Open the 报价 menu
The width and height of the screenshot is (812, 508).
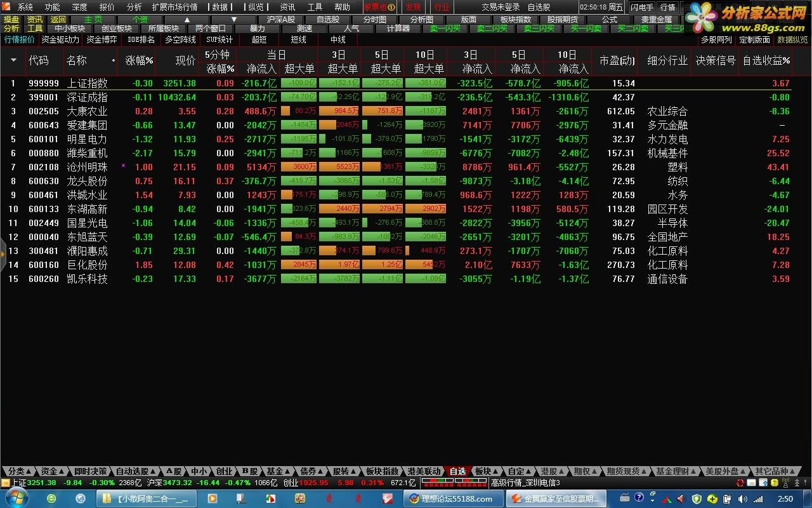(x=107, y=7)
